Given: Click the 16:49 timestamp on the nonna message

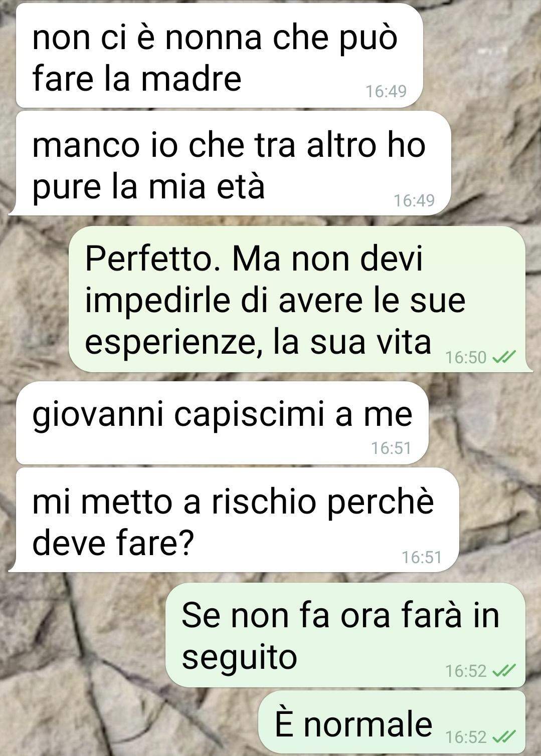Looking at the screenshot, I should click(386, 91).
